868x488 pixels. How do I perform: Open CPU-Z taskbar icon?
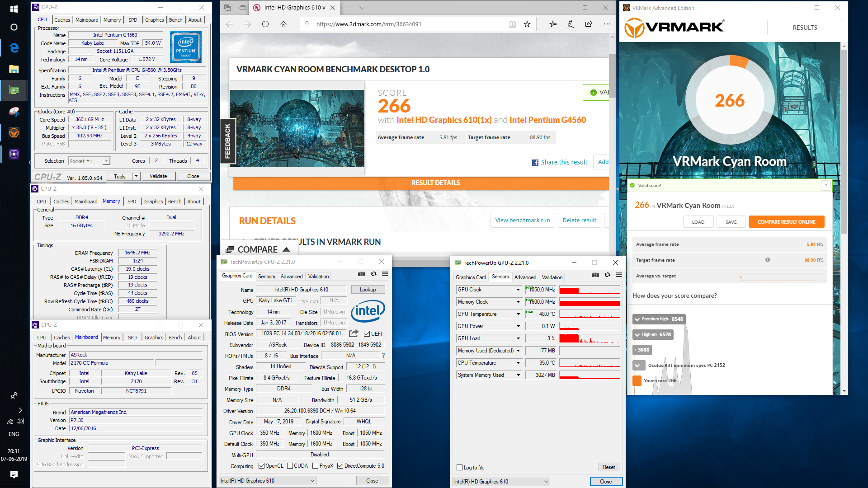[14, 154]
